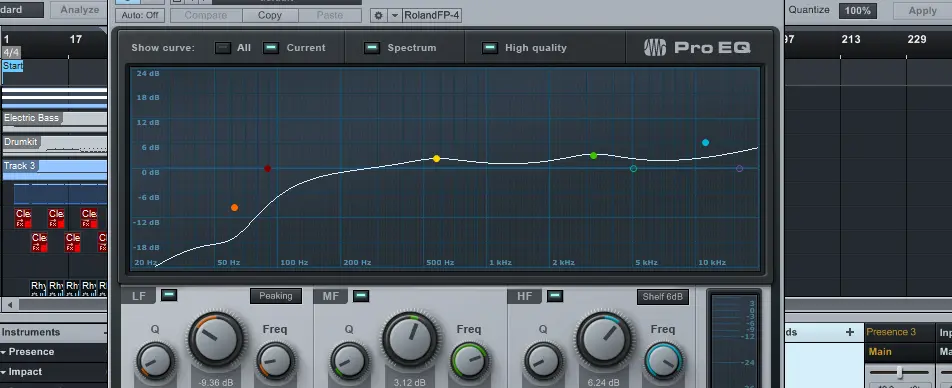Screen dimensions: 952x388
Task: Click the MF gain knob showing 3.12 dB
Action: [x=410, y=339]
